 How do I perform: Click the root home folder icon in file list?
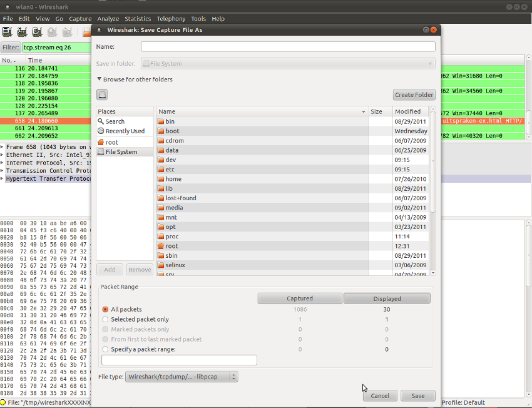point(161,246)
